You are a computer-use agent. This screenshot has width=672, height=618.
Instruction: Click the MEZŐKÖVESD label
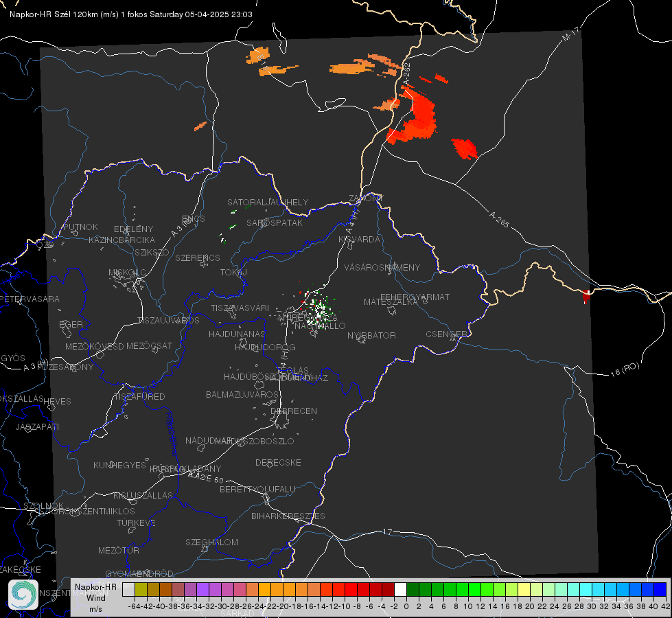coord(94,346)
